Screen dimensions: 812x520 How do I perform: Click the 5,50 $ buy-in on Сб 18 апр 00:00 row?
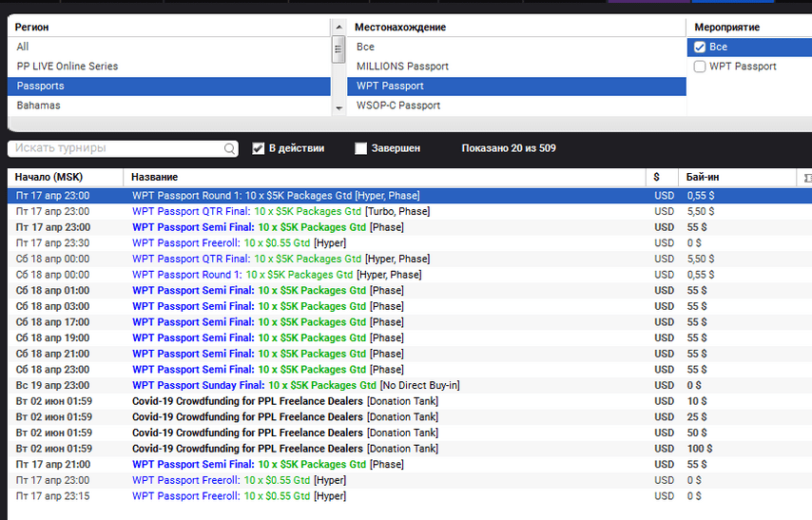pyautogui.click(x=701, y=259)
